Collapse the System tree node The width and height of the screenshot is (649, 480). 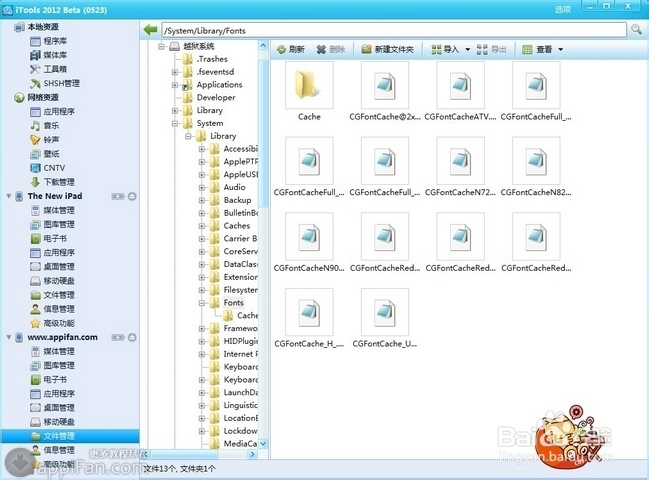175,123
